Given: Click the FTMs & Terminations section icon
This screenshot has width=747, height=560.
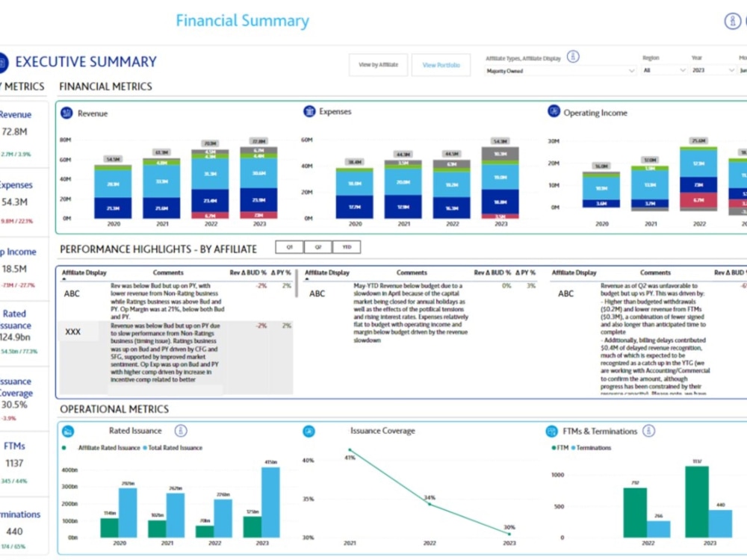Looking at the screenshot, I should 553,431.
